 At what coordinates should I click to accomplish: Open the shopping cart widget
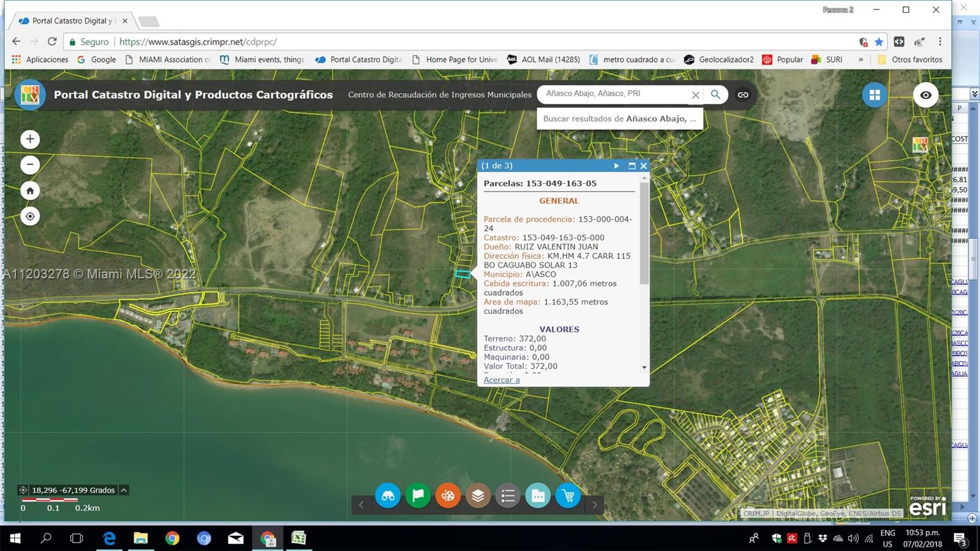tap(568, 496)
